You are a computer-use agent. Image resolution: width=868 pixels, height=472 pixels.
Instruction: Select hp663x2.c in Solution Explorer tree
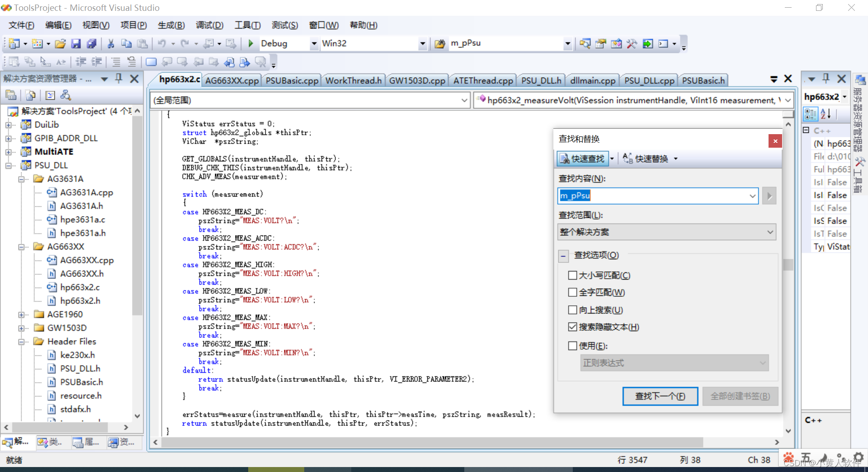80,287
